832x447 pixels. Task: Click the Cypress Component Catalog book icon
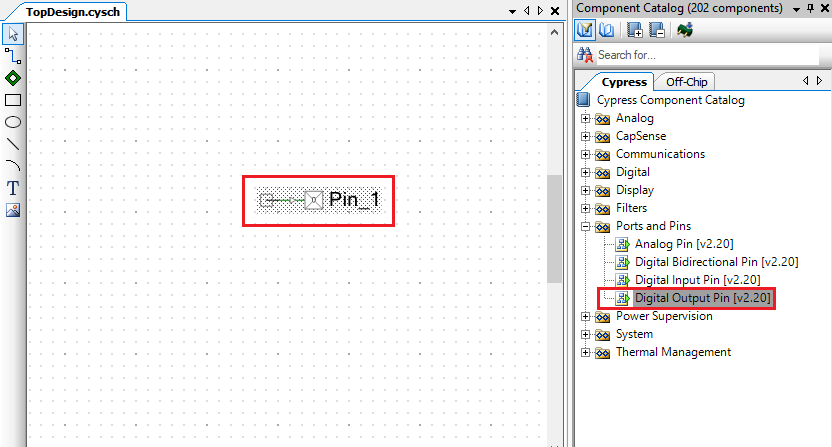click(x=583, y=99)
